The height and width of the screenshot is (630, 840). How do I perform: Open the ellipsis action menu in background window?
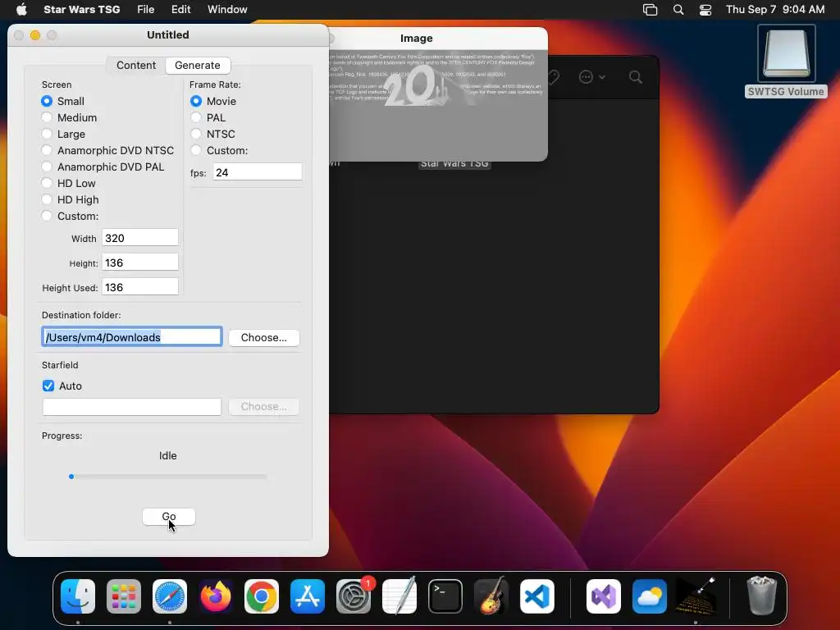pos(591,77)
